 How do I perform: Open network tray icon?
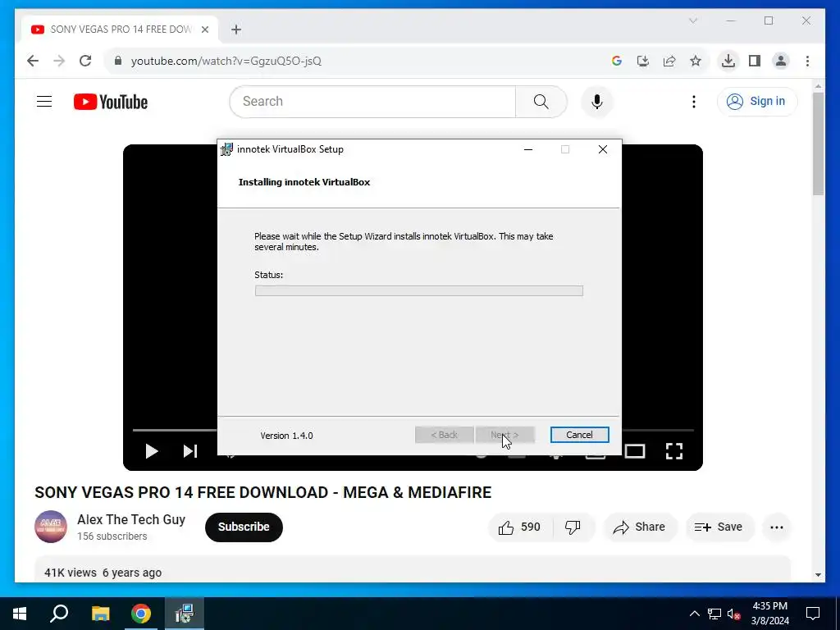[x=714, y=614]
